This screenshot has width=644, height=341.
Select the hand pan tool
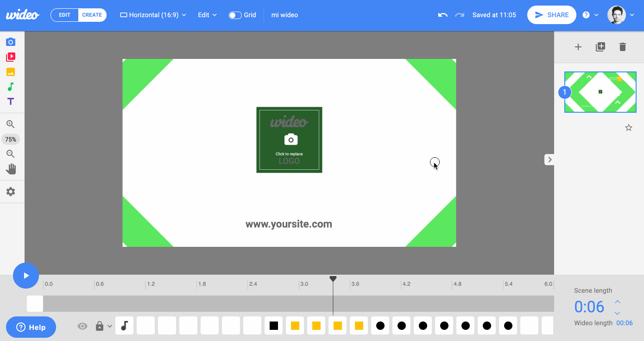coord(11,169)
